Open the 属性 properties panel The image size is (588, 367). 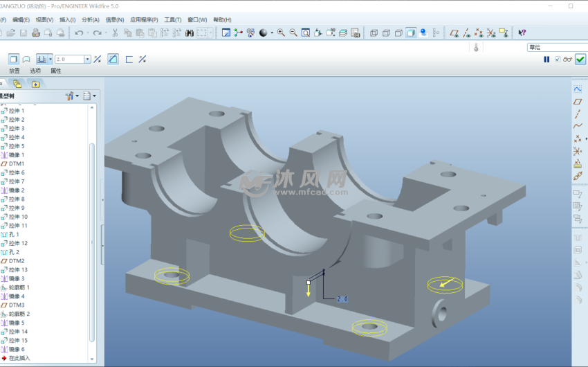(x=56, y=71)
